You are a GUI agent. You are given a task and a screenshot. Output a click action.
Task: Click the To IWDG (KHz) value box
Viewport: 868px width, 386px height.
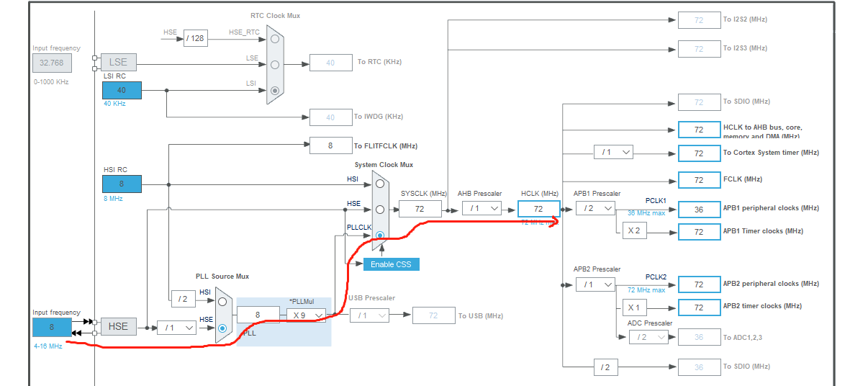point(330,117)
